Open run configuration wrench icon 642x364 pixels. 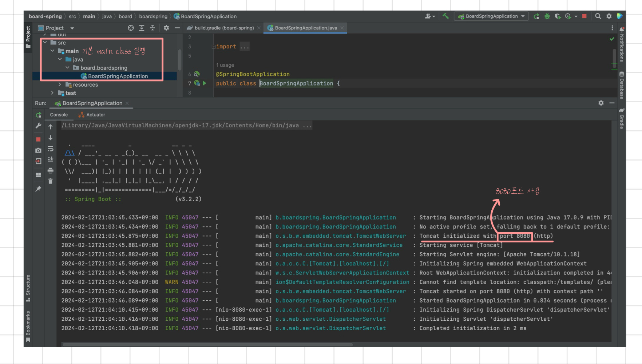(39, 126)
